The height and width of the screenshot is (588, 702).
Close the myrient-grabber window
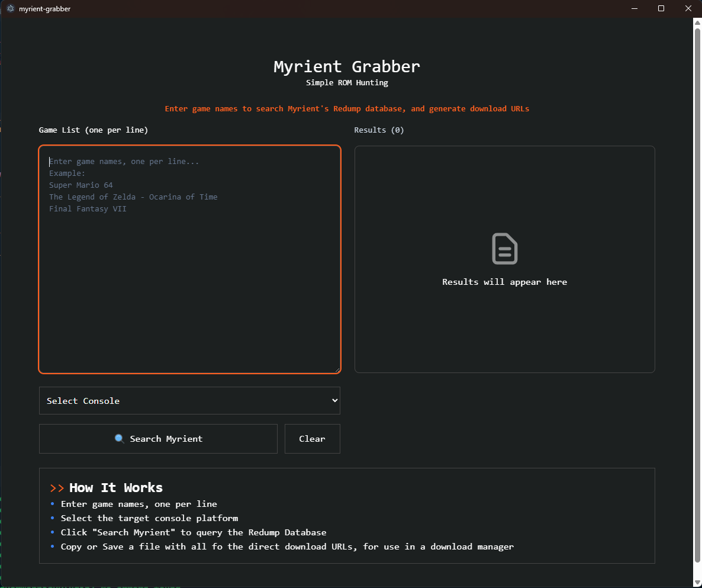688,9
